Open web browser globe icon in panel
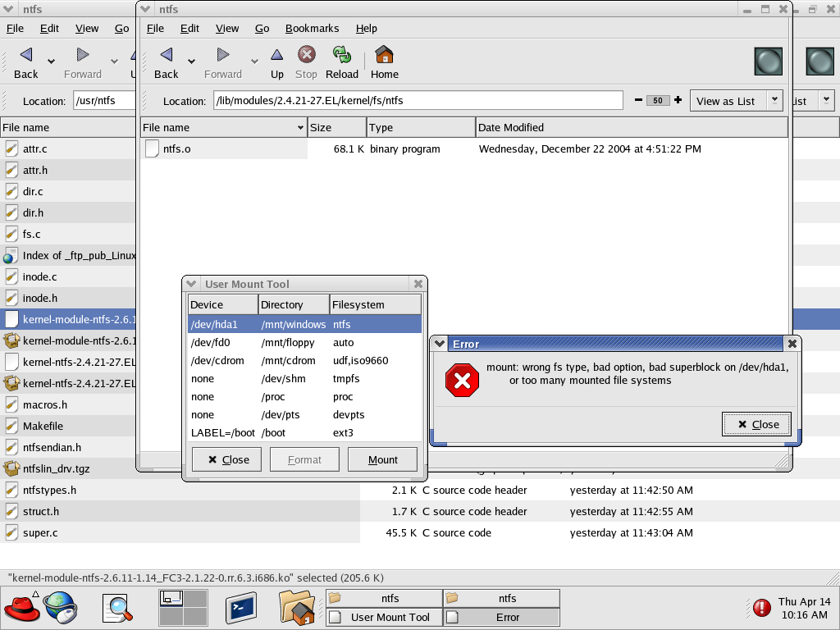Image resolution: width=840 pixels, height=630 pixels. point(60,608)
